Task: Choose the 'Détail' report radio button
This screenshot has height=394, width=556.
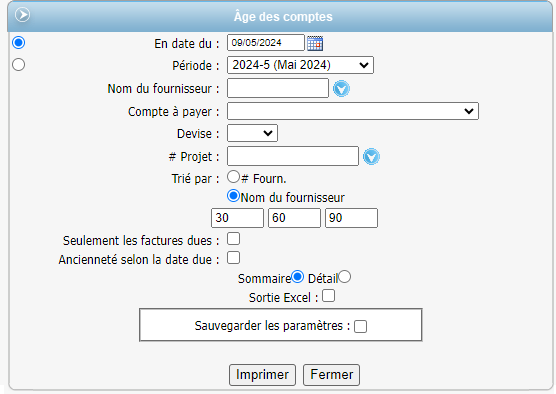Action: click(x=344, y=277)
